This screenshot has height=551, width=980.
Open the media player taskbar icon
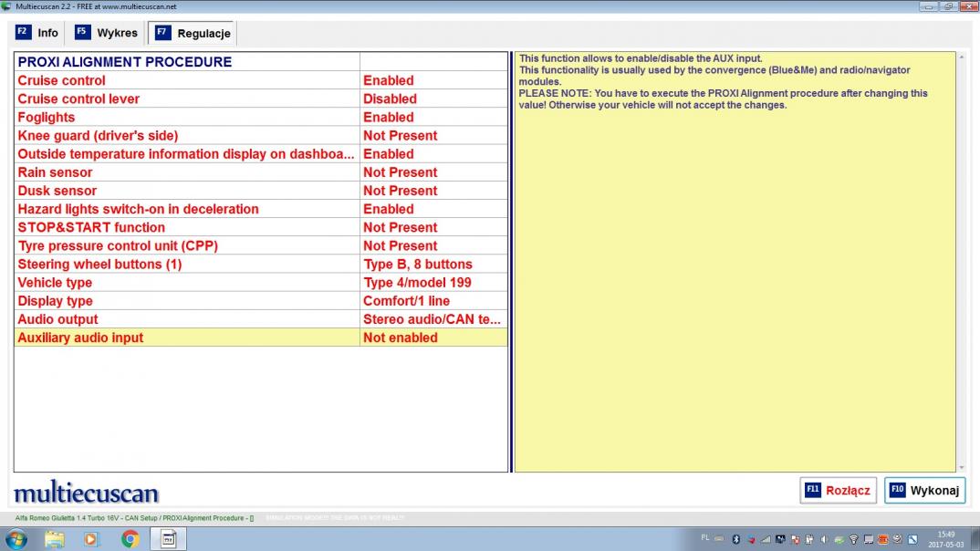(x=91, y=538)
